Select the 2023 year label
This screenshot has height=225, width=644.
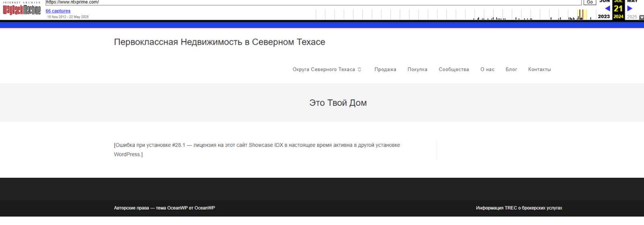click(604, 16)
